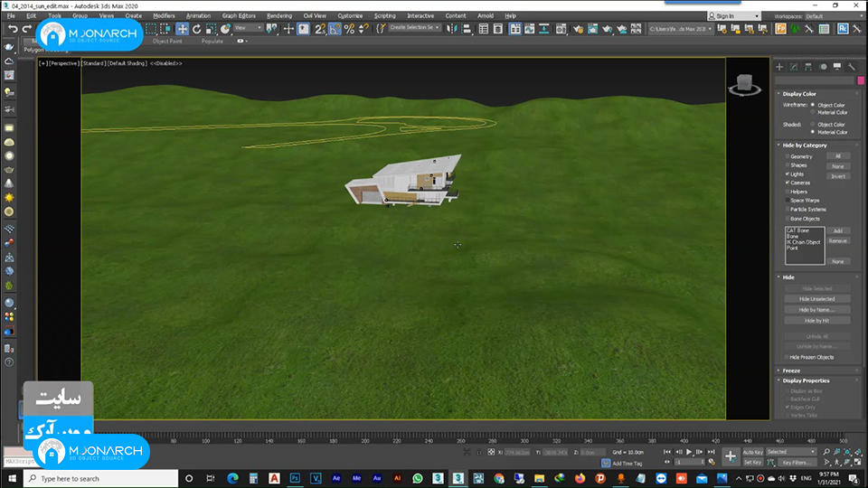Open the Display panel monitor icon
This screenshot has height=488, width=868.
pos(837,67)
